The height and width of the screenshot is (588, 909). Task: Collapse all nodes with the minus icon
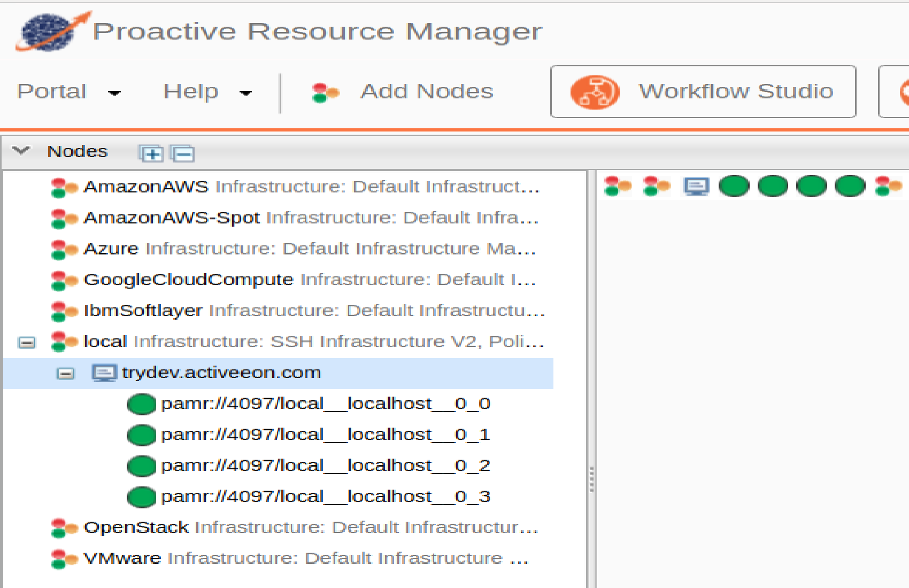click(x=182, y=153)
